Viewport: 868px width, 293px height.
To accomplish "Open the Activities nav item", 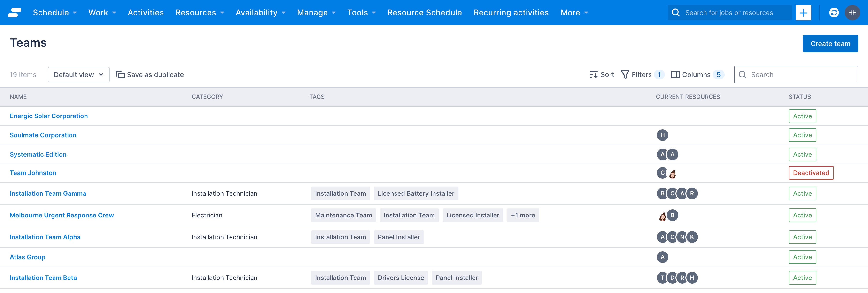I will click(x=146, y=12).
